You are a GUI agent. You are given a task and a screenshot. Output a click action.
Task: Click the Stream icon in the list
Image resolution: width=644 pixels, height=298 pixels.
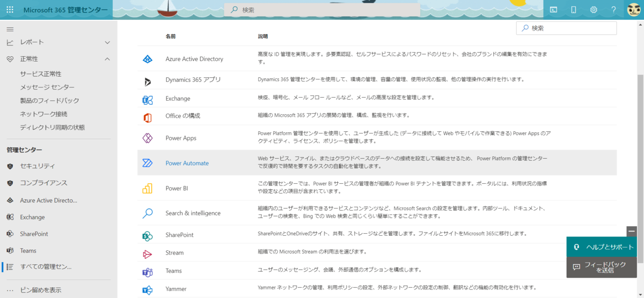(x=148, y=254)
